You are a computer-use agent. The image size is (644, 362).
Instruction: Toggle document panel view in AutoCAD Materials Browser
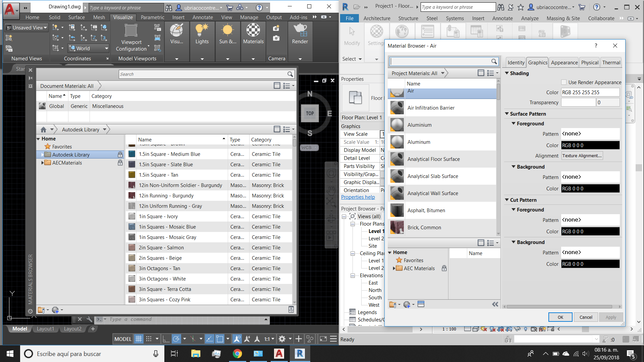[x=277, y=86]
